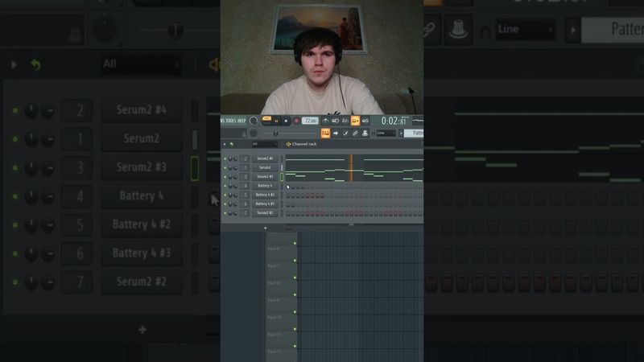The width and height of the screenshot is (644, 362).
Task: Click the link-shaped multilink controllers icon
Action: click(x=355, y=133)
